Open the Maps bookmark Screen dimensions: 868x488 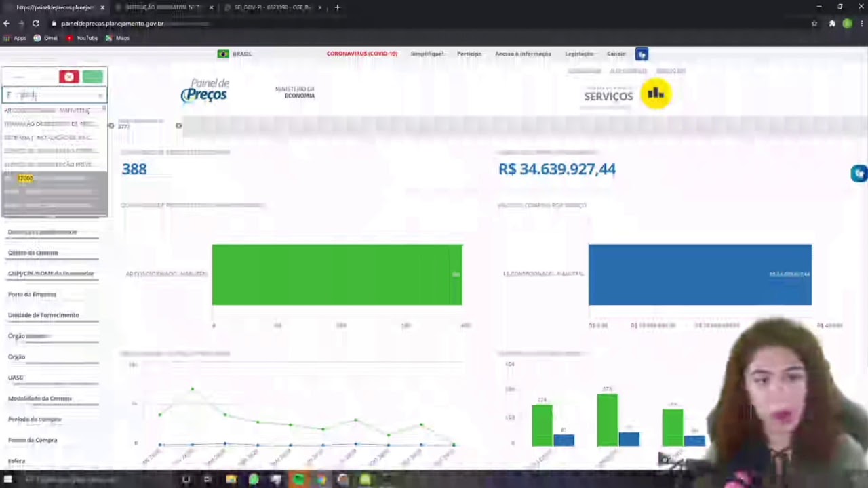(x=117, y=38)
